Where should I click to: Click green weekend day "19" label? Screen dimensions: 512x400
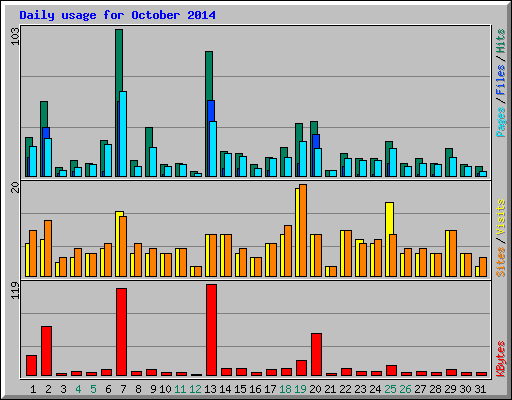pos(300,389)
